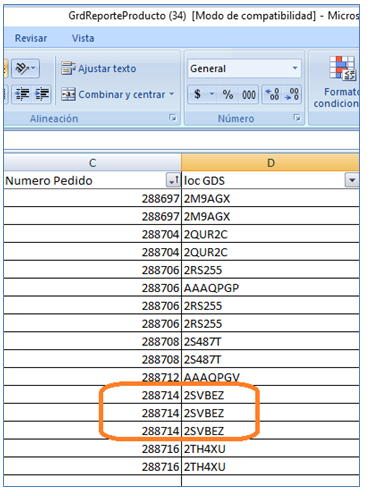Image resolution: width=372 pixels, height=496 pixels.
Task: Expand the currency format dropdown arrow
Action: pos(212,94)
